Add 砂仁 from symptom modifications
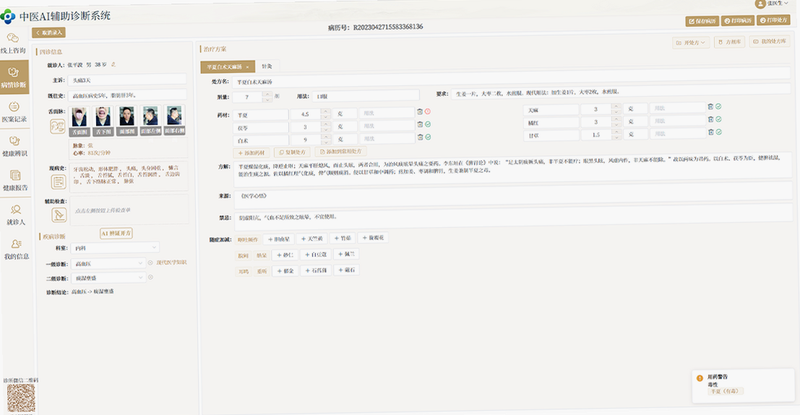This screenshot has width=800, height=415. pos(285,255)
